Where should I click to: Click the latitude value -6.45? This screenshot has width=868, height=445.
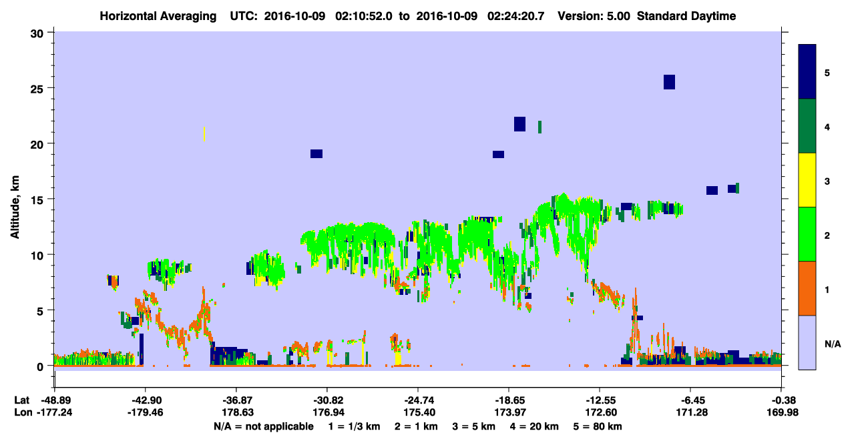coord(693,400)
